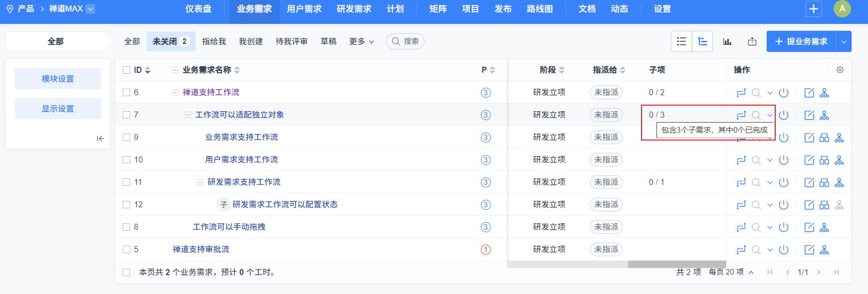Go to the 用户需求 nav tab
868x294 pixels.
pos(304,9)
